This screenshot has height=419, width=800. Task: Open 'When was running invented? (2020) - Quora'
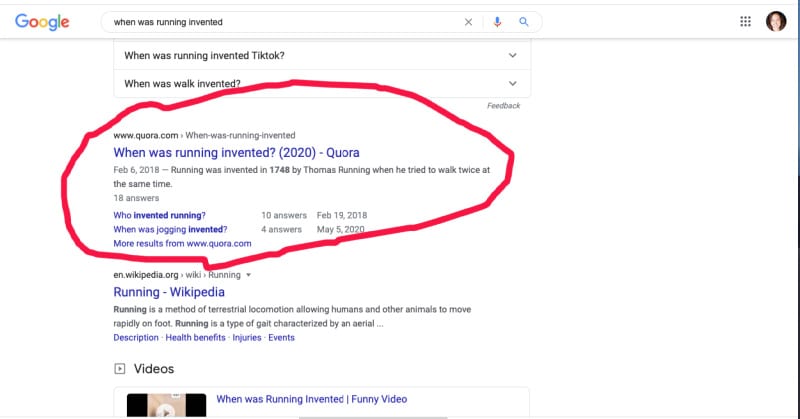point(236,153)
